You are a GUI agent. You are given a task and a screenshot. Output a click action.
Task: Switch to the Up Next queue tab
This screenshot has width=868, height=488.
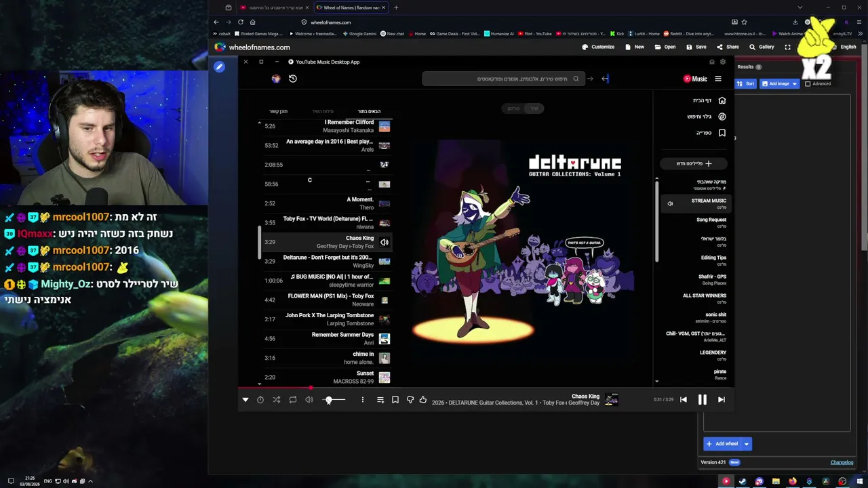(x=369, y=111)
